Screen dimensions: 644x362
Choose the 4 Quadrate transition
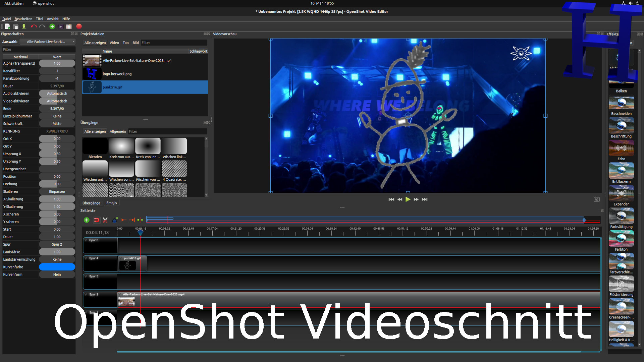tap(174, 171)
